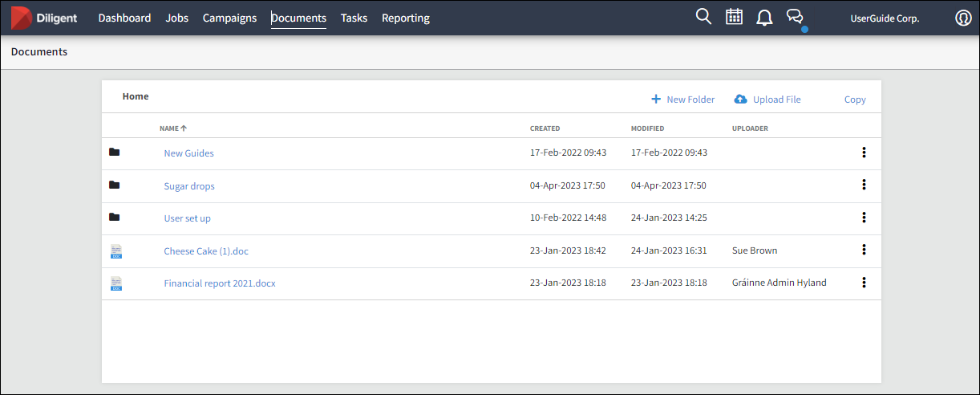Click the Diligent logo icon
The height and width of the screenshot is (395, 980).
(22, 18)
